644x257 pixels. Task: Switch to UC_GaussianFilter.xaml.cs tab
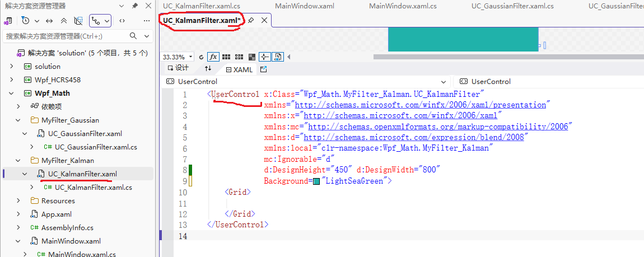513,6
